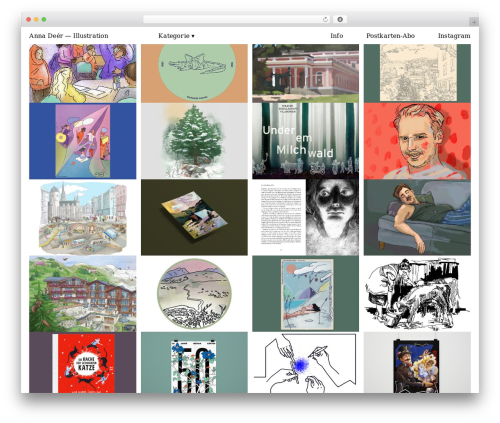Click the browser download icon button
The height and width of the screenshot is (423, 500).
coord(340,19)
